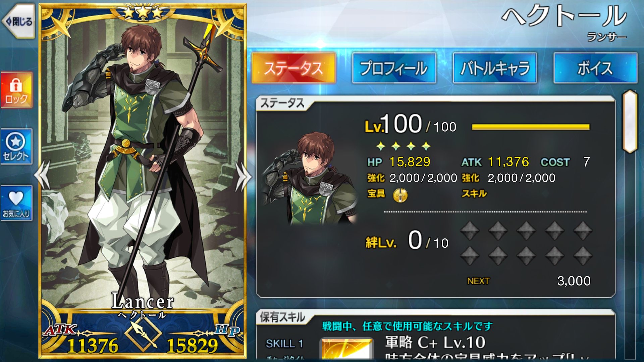Show previous card art with left arrow
The height and width of the screenshot is (362, 644).
pos(43,176)
